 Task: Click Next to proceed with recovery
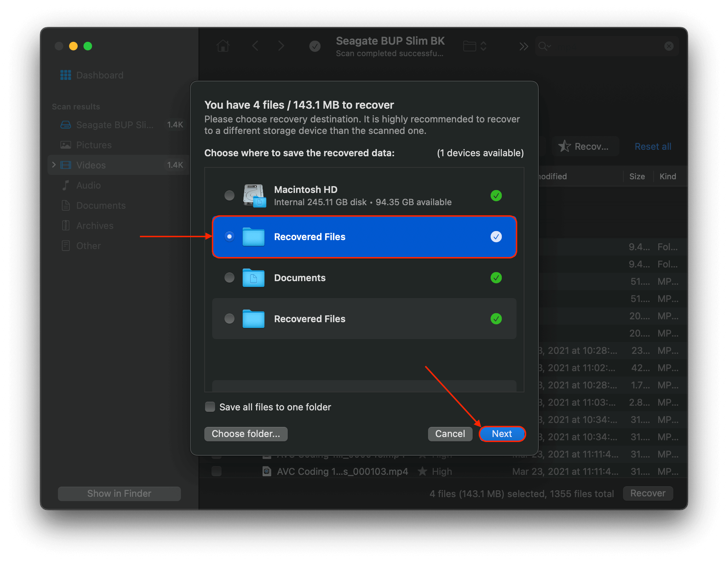pos(502,433)
